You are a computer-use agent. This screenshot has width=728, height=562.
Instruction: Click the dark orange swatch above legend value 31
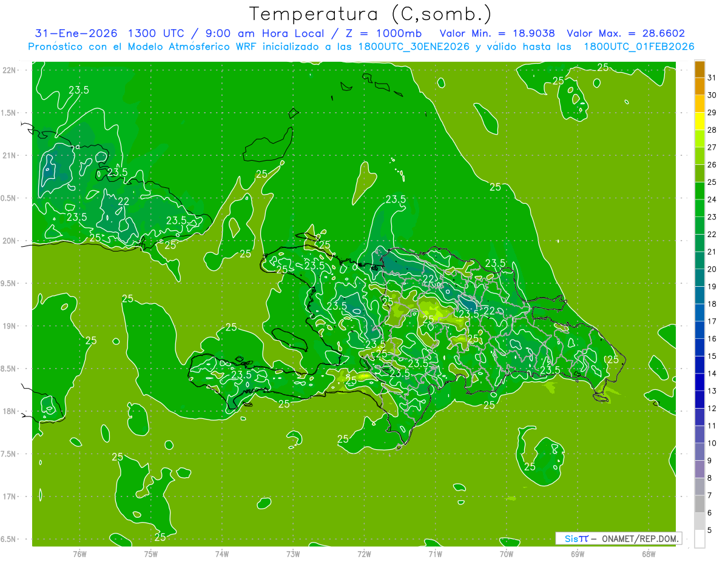tap(699, 69)
